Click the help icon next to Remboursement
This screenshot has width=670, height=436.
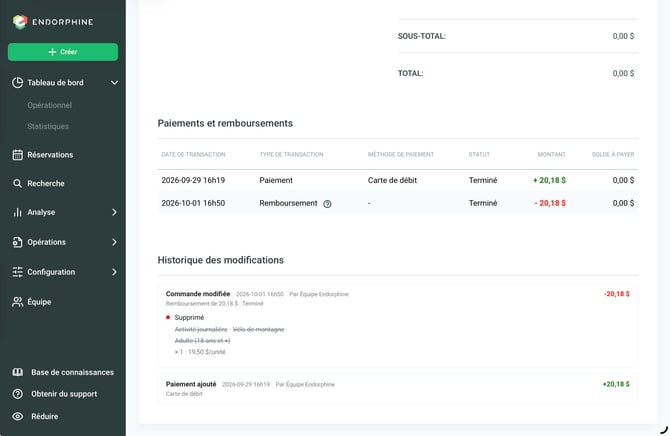tap(327, 204)
